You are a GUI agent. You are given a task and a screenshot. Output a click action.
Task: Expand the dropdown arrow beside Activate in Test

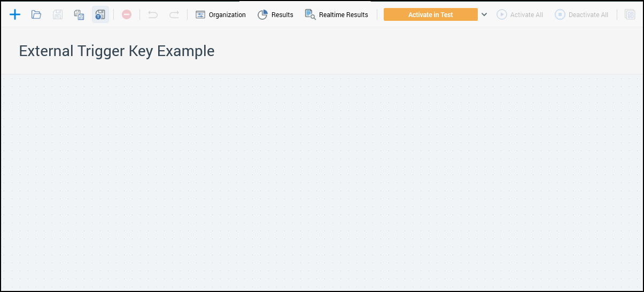coord(484,14)
